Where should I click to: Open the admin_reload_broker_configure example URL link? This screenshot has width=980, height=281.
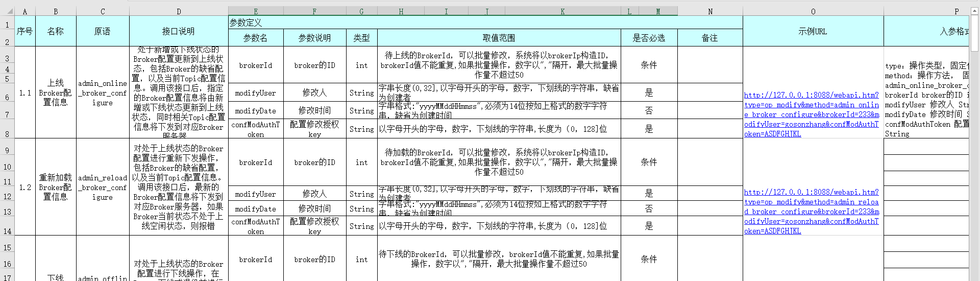[811, 212]
